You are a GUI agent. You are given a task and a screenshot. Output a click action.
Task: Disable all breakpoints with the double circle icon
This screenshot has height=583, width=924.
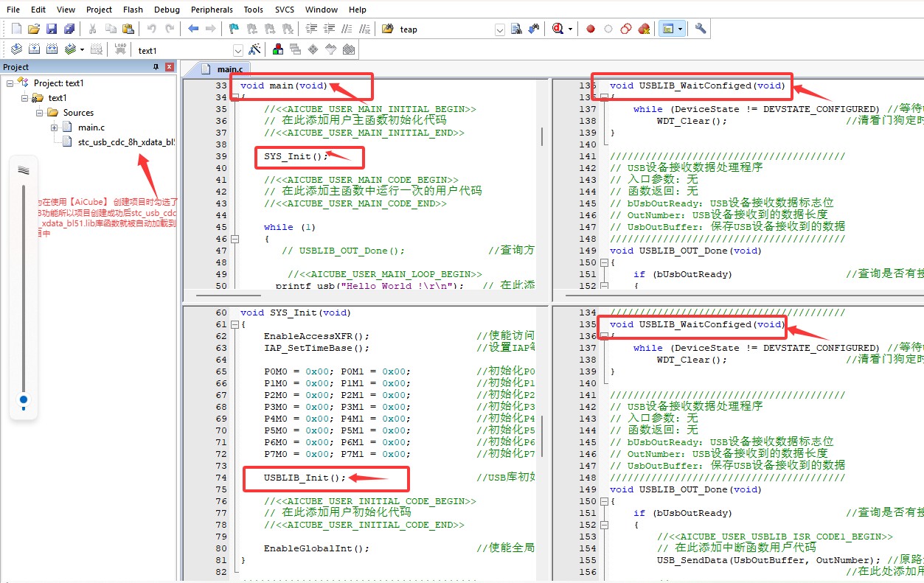(626, 29)
